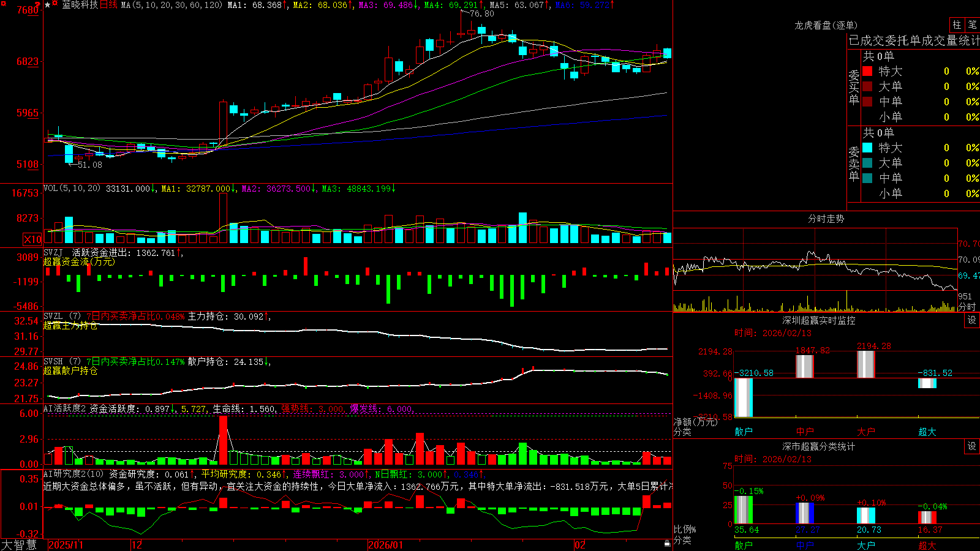The height and width of the screenshot is (551, 980).
Task: Click the 大户 bar labeled 2194.28
Action: point(866,364)
